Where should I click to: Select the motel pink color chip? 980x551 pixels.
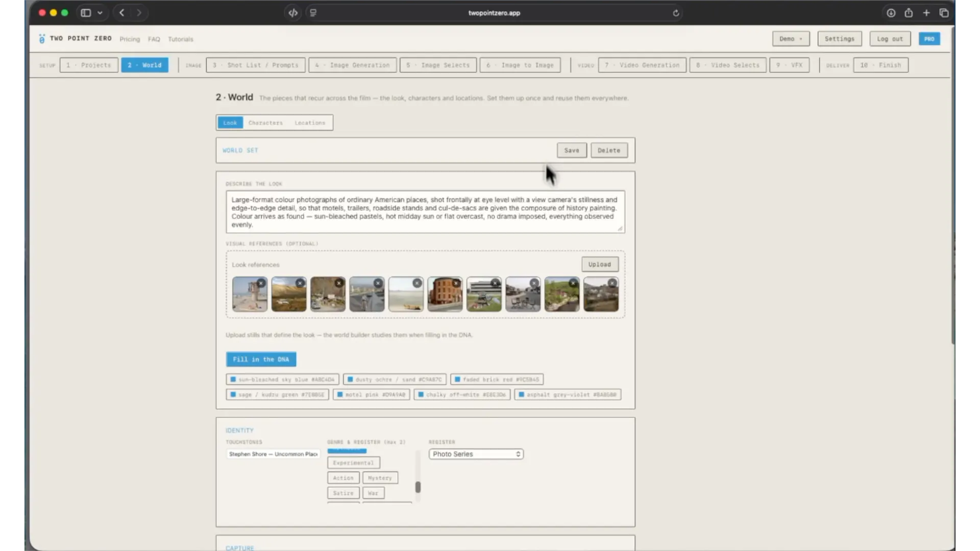point(371,395)
